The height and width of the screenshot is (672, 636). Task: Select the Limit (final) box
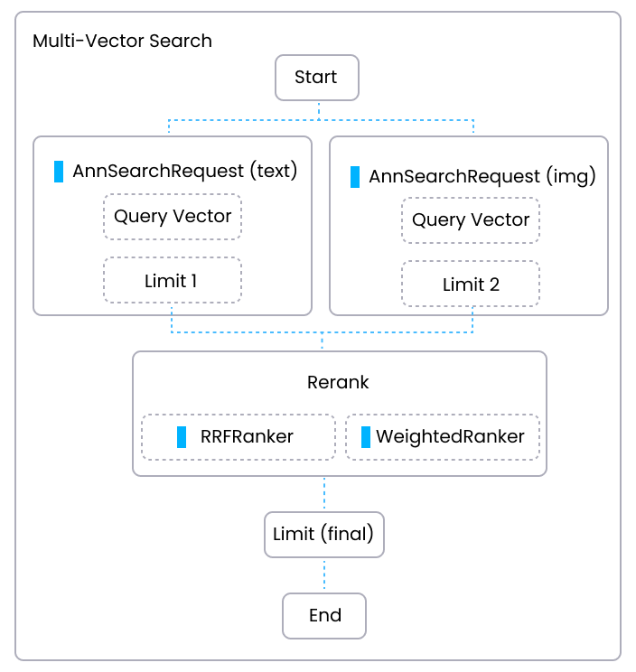(323, 534)
